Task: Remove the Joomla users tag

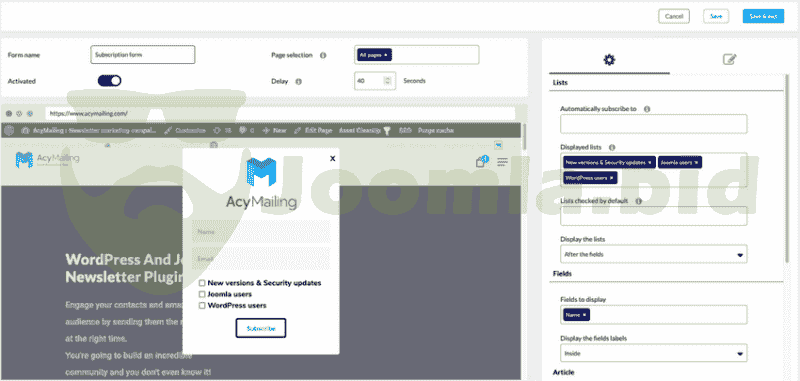Action: click(696, 163)
